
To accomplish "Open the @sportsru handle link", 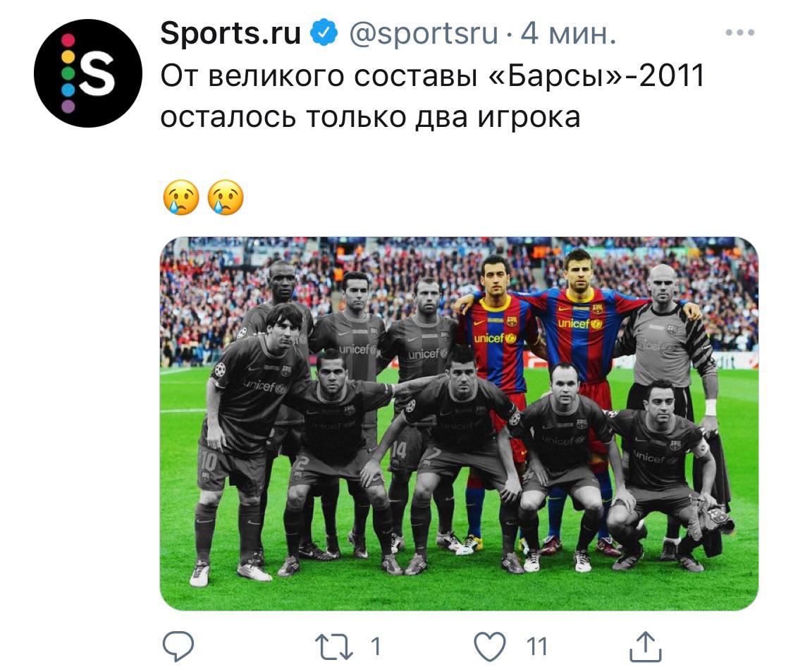I will [x=424, y=34].
